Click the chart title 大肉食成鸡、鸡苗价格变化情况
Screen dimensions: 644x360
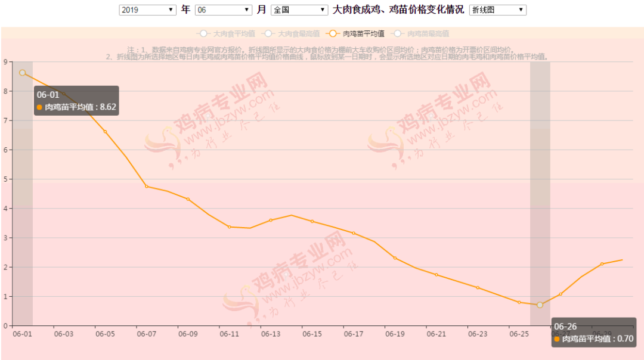pos(398,10)
